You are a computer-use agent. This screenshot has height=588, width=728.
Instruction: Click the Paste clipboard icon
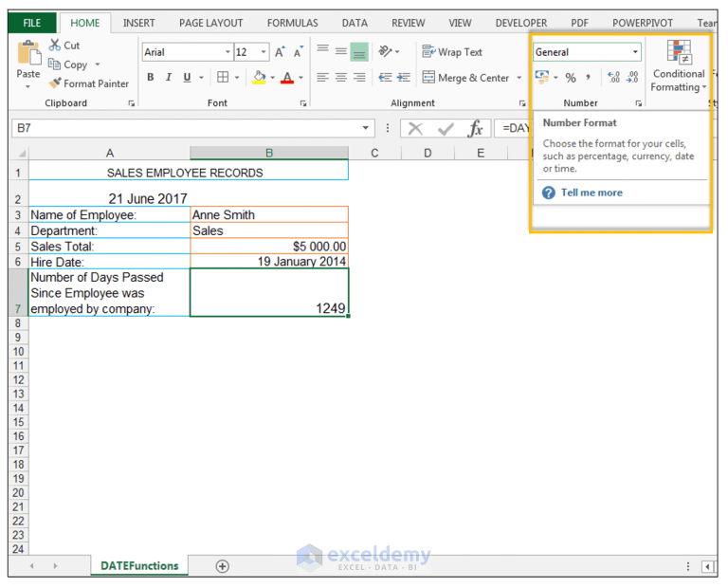[x=28, y=52]
